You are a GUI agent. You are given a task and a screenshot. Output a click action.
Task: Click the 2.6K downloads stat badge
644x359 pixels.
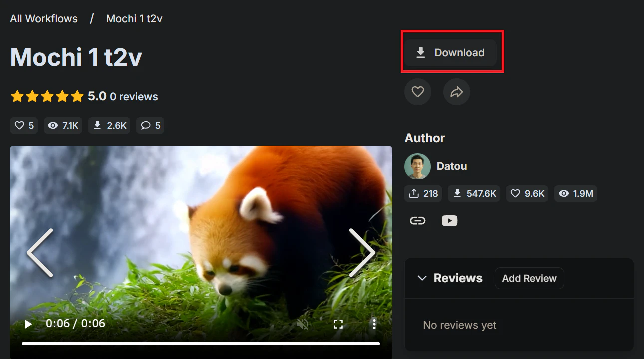pos(109,126)
